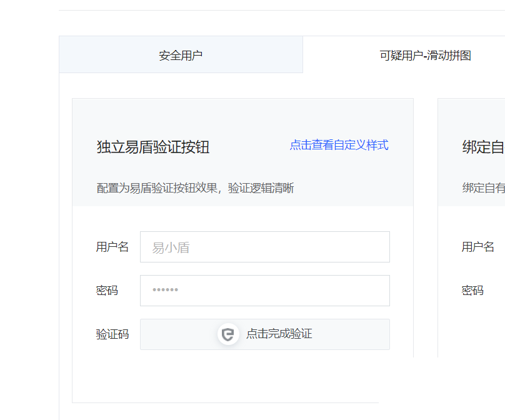Click the 用户名 label in the left form
Image resolution: width=505 pixels, height=420 pixels.
pos(112,247)
